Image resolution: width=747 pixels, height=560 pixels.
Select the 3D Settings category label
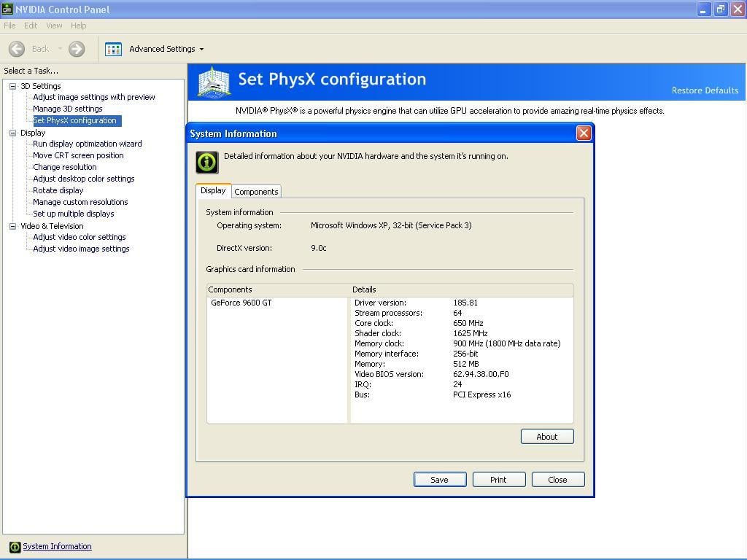(41, 86)
